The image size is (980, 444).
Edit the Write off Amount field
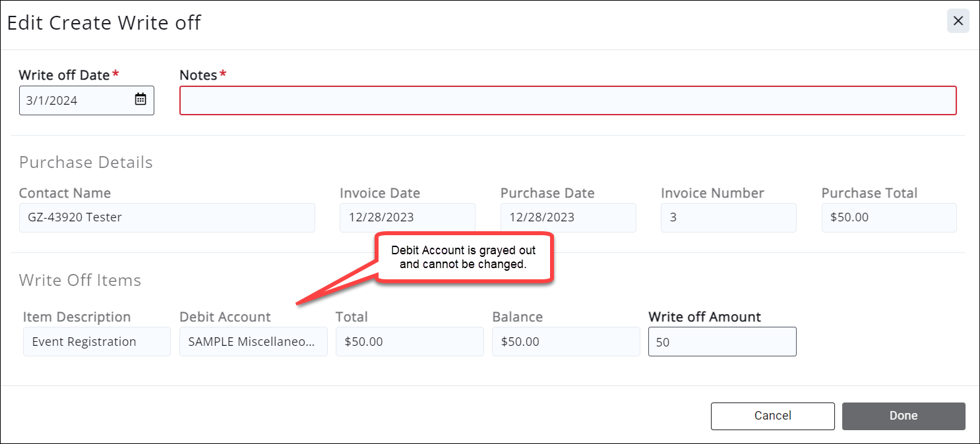(722, 342)
